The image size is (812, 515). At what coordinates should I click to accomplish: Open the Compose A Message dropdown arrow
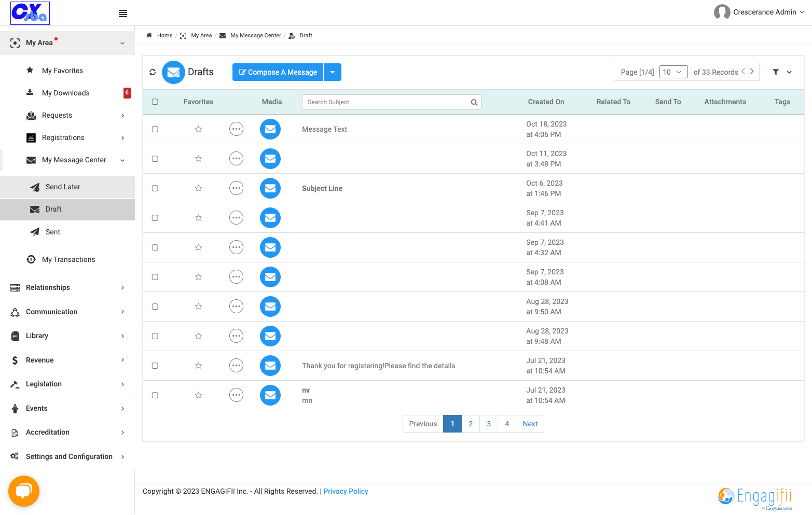tap(333, 72)
